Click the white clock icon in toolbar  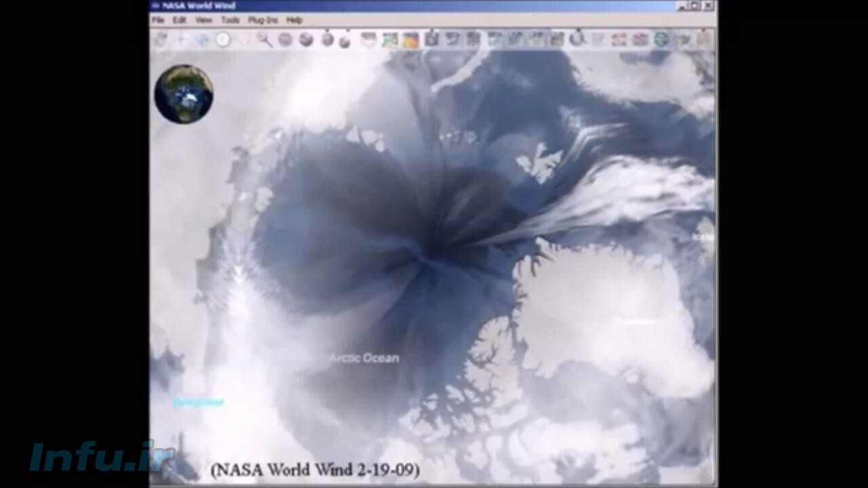coord(223,40)
